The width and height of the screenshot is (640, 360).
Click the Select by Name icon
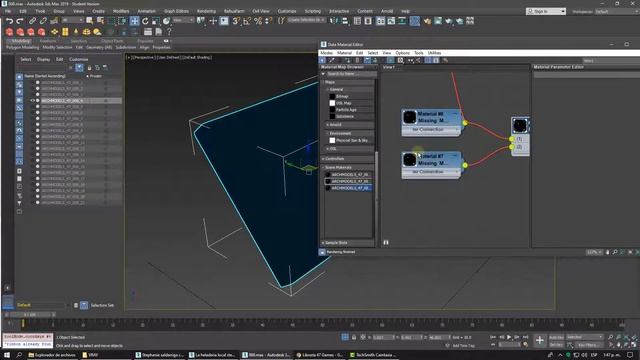click(100, 21)
